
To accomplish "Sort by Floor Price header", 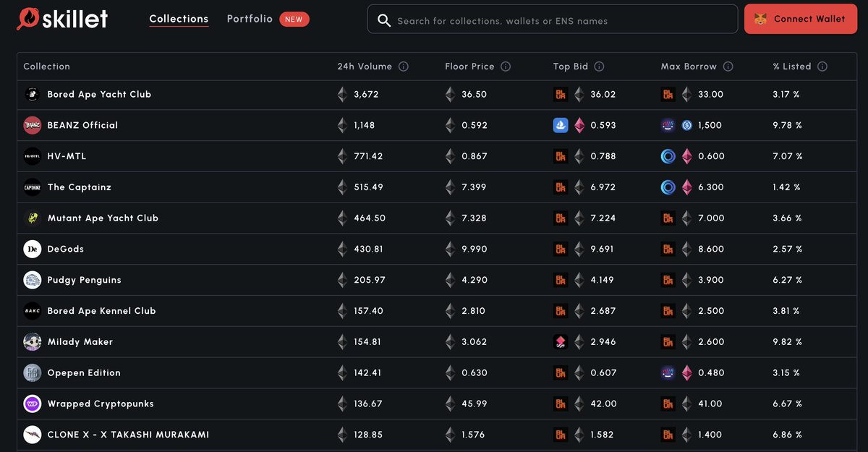I will tap(469, 67).
